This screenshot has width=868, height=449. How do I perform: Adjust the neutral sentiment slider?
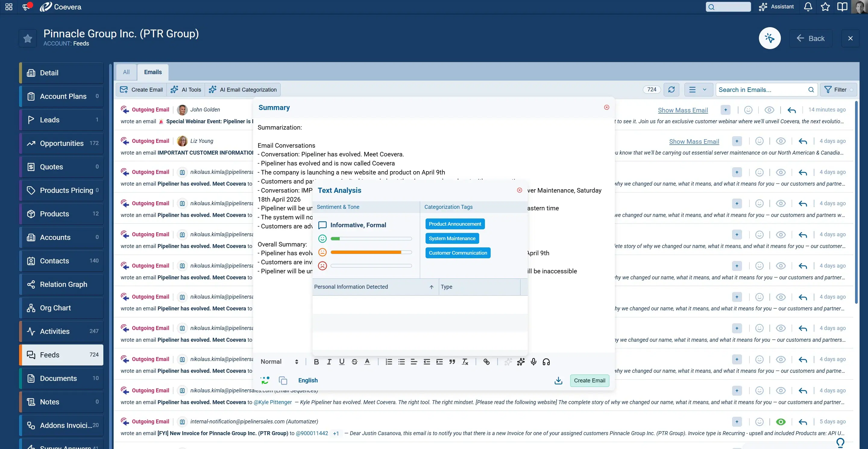371,252
